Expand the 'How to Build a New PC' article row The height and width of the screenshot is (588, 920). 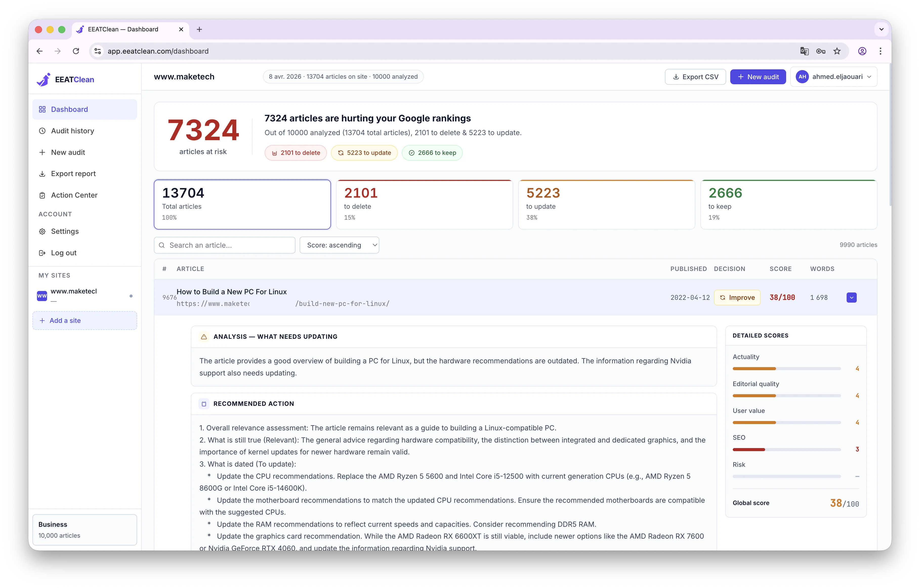tap(851, 297)
